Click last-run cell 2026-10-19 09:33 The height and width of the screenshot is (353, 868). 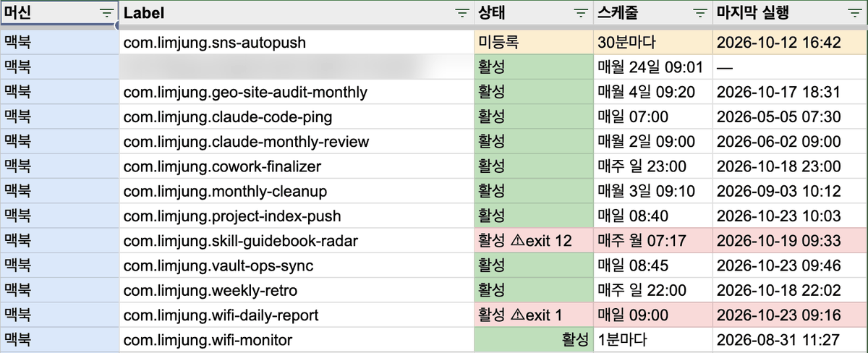[x=790, y=241]
